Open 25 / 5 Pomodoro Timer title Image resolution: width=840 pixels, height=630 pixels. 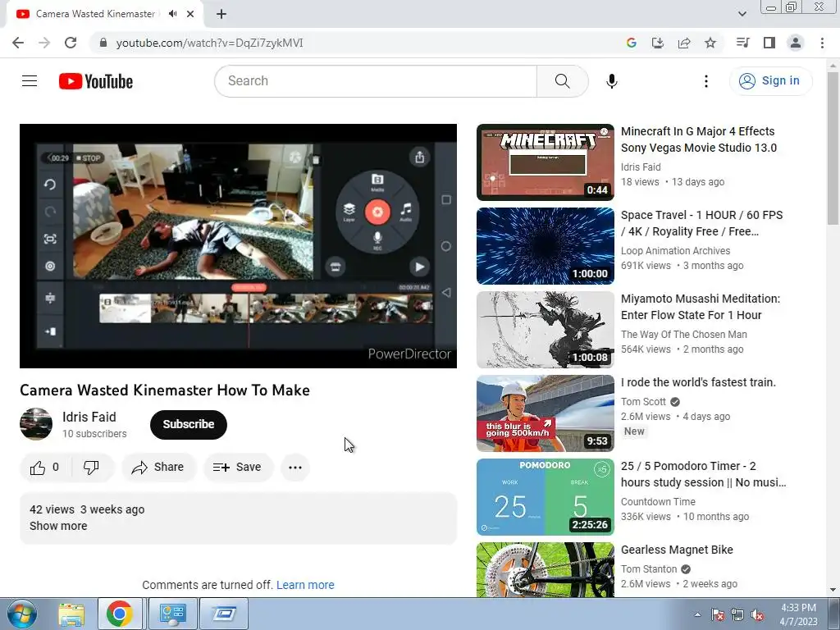click(703, 474)
